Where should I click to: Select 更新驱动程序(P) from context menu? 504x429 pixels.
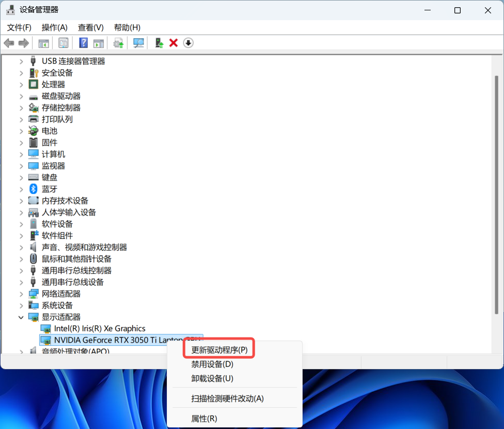tap(219, 350)
